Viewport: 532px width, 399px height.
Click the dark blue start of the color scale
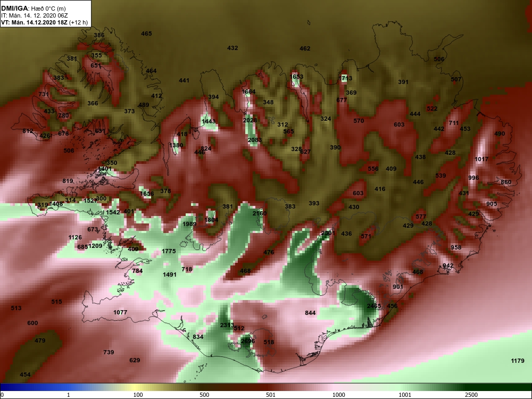coord(7,387)
